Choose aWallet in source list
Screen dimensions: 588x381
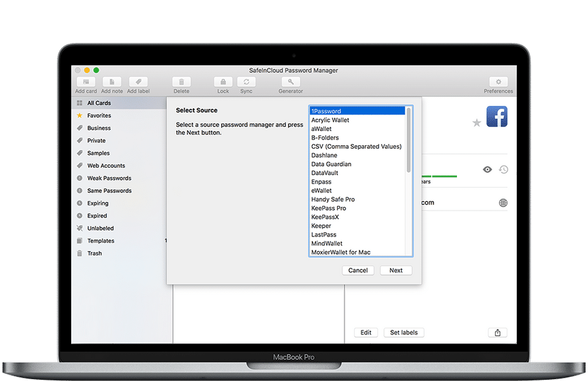tap(357, 129)
